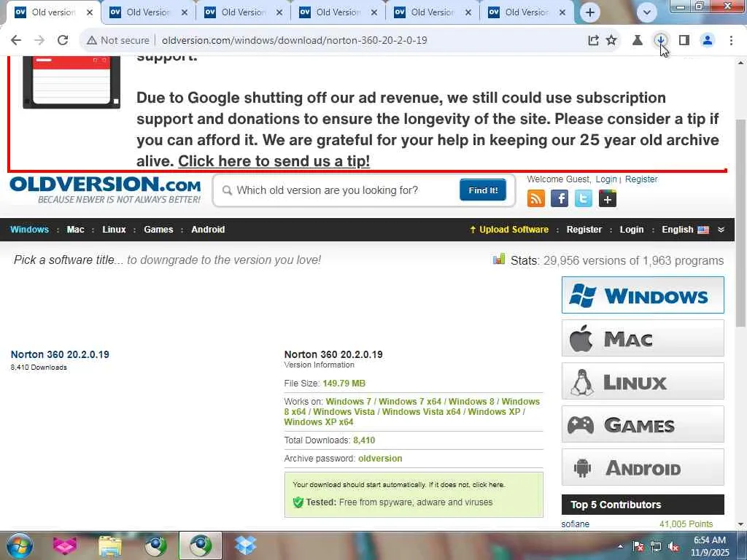Click the 149.79 MB file size value
Viewport: 747px width, 560px height.
pos(344,384)
